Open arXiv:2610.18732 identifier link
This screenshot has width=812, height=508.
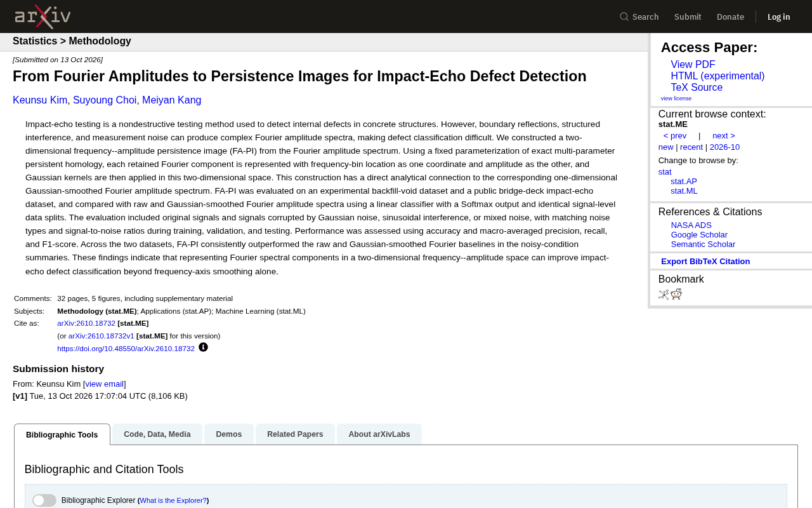(x=86, y=323)
